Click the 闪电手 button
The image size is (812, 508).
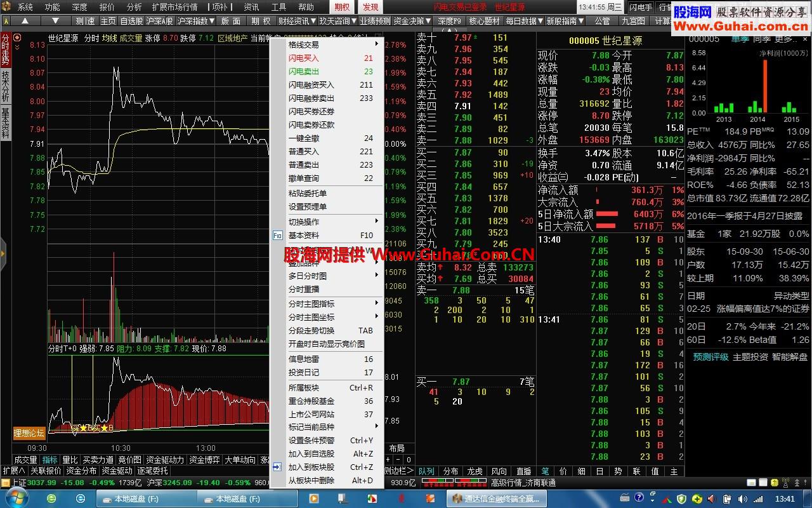click(641, 8)
